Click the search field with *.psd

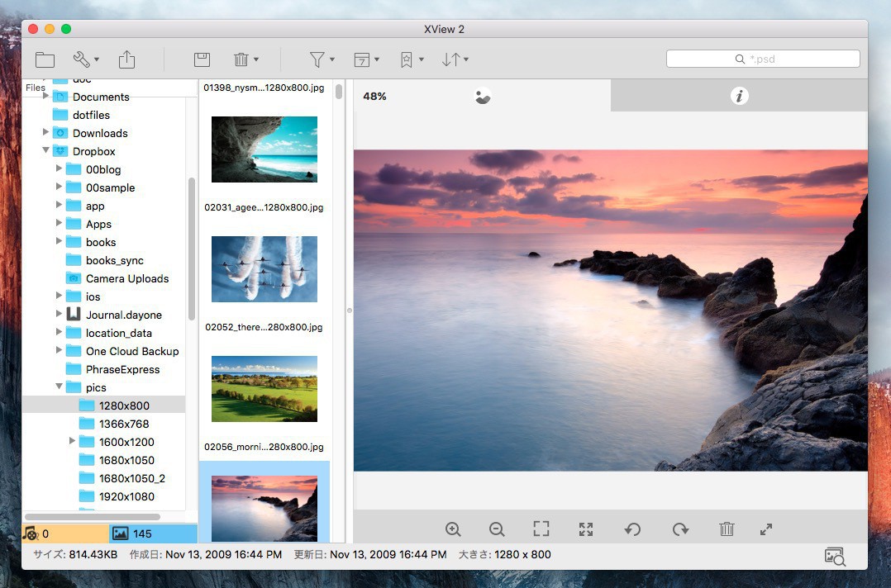coord(762,59)
